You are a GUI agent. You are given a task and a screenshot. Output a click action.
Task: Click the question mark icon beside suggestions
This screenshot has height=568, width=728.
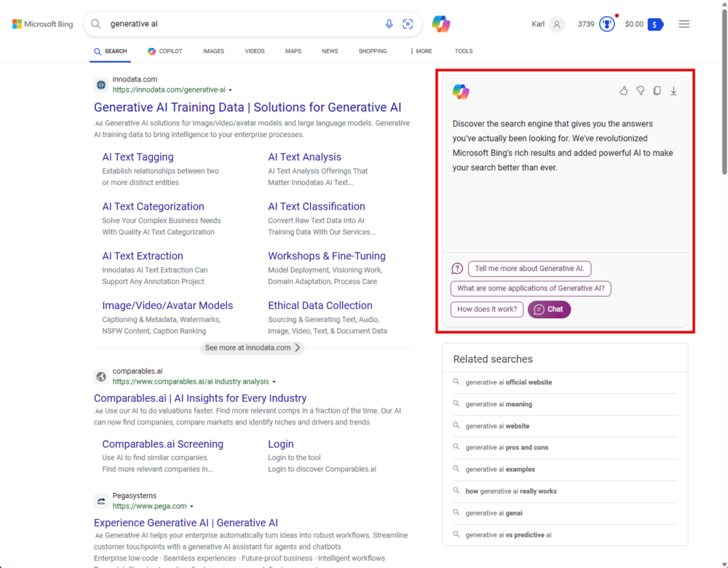457,269
